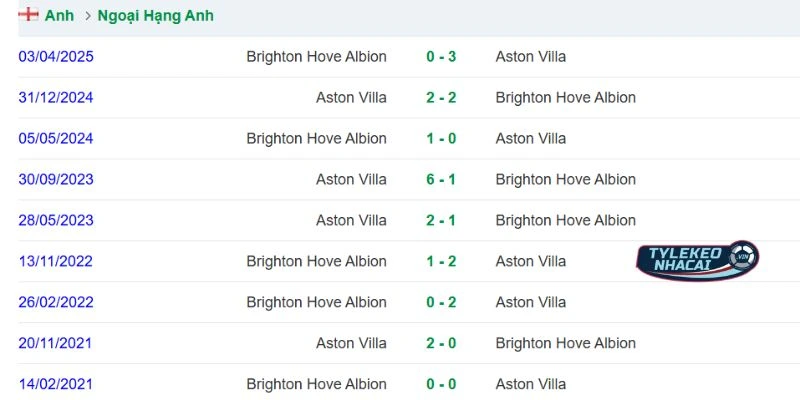The width and height of the screenshot is (800, 400).
Task: Open the 13/11/2022 match date
Action: point(56,262)
